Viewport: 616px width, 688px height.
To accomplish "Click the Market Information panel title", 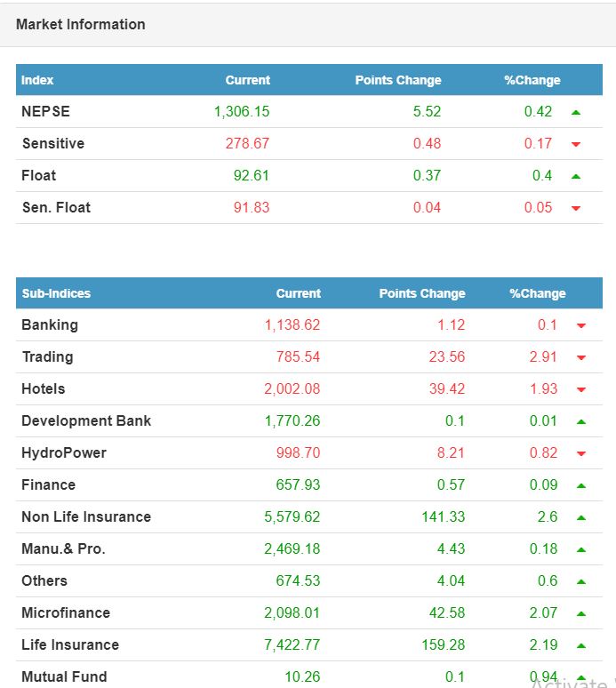I will tap(81, 25).
